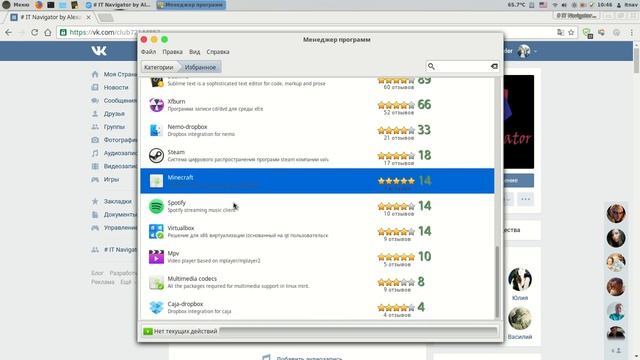Go to Категории breadcrumb
Viewport: 640px width, 360px height.
pyautogui.click(x=159, y=67)
